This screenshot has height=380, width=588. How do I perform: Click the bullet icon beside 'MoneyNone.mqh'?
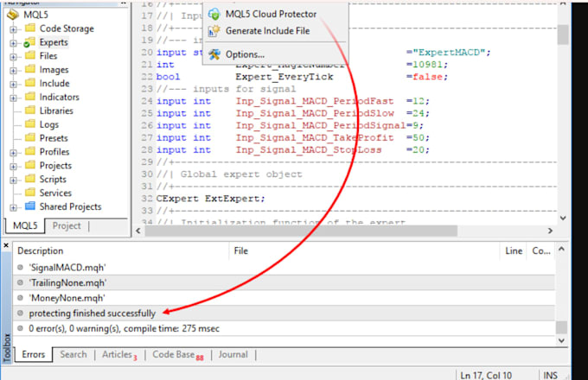tap(20, 298)
